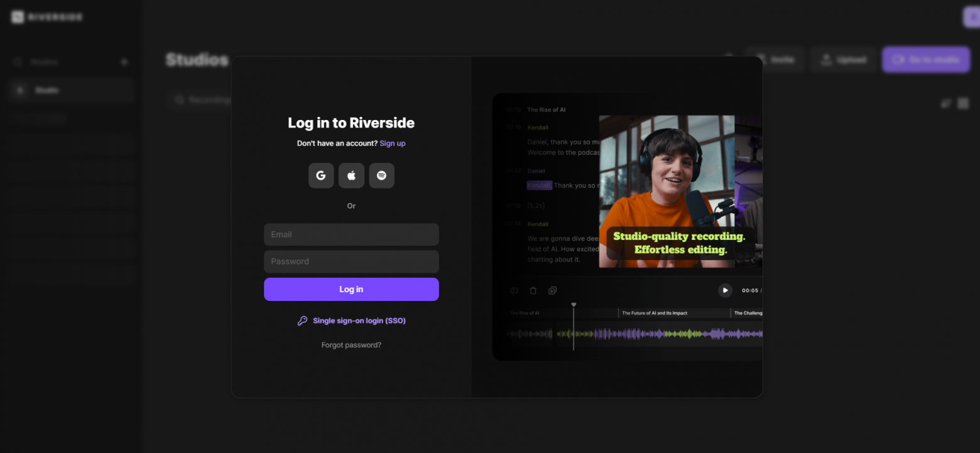The height and width of the screenshot is (453, 980).
Task: Sign in with the Apple icon button
Action: [x=351, y=175]
